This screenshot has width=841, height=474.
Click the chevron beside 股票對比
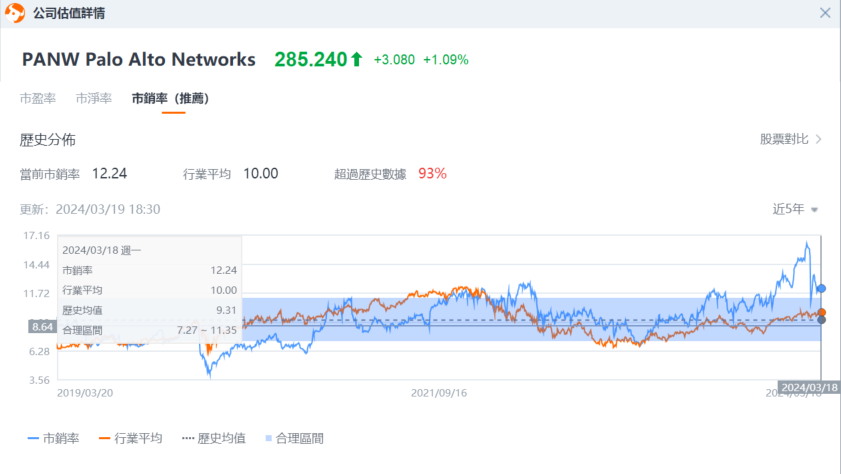pos(818,139)
